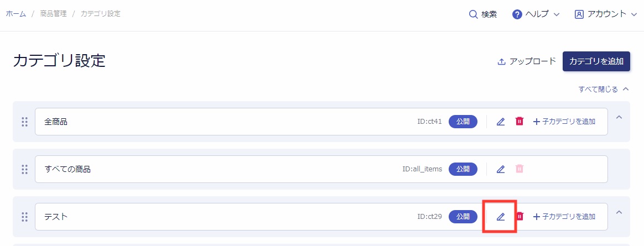Collapse the テスト category chevron
This screenshot has height=246, width=644.
click(x=619, y=212)
